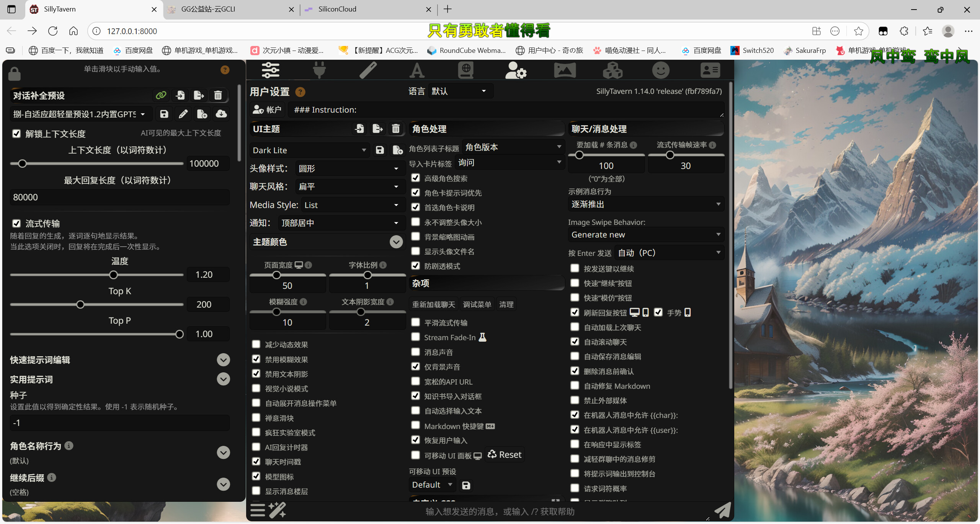Image resolution: width=980 pixels, height=524 pixels.
Task: Open the API connections plug icon
Action: tap(319, 70)
